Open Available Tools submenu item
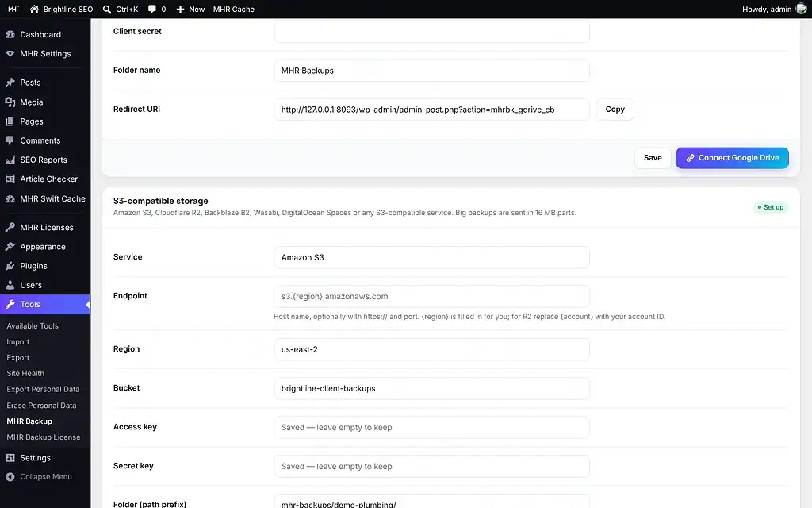This screenshot has height=508, width=812. pyautogui.click(x=32, y=326)
